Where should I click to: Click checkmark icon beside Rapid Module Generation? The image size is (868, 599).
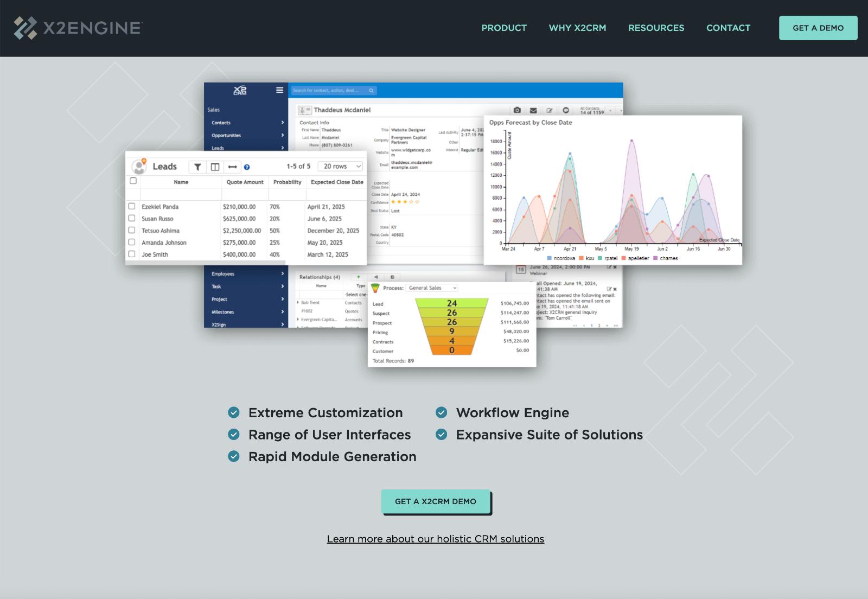coord(234,456)
